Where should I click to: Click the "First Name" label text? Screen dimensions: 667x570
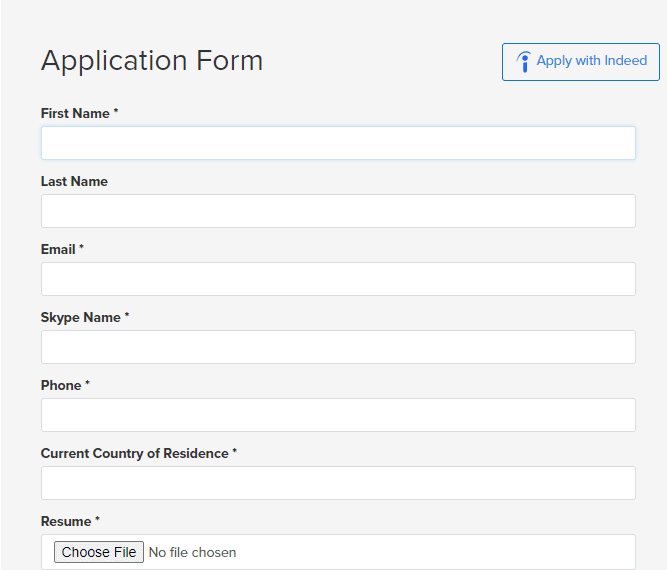(75, 114)
